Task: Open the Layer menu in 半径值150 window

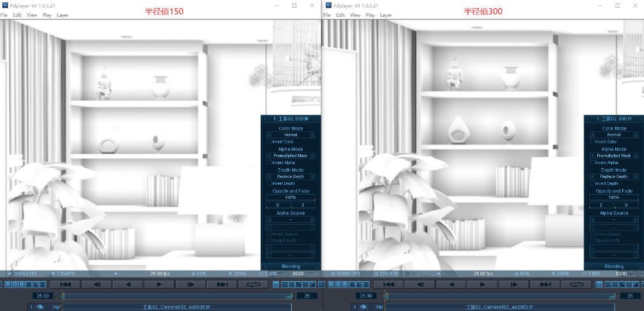Action: 63,15
